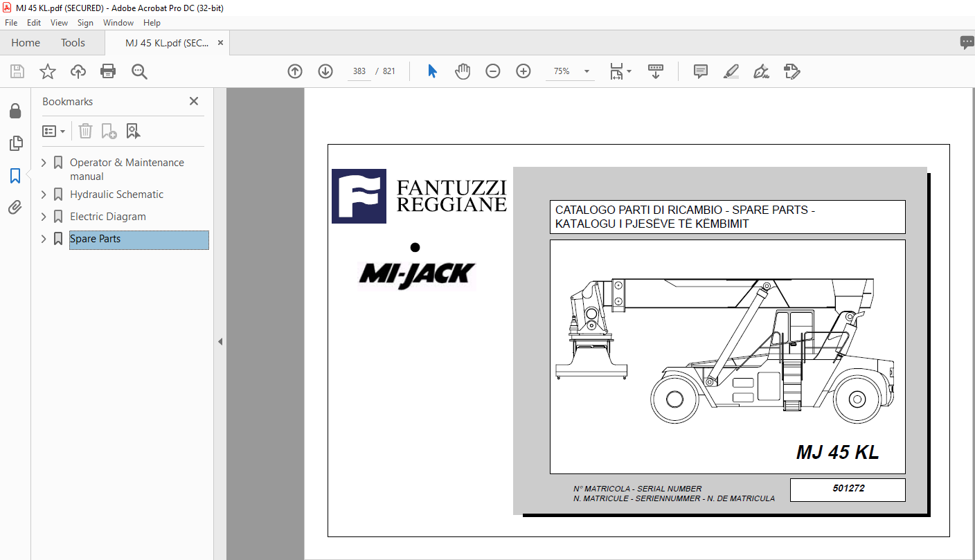Image resolution: width=975 pixels, height=560 pixels.
Task: Zoom in with the plus icon
Action: pos(524,71)
